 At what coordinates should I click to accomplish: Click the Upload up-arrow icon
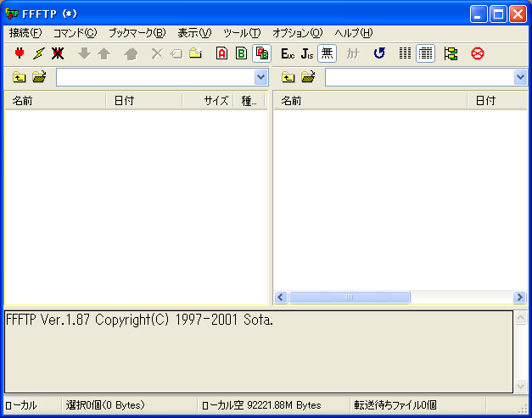[104, 53]
